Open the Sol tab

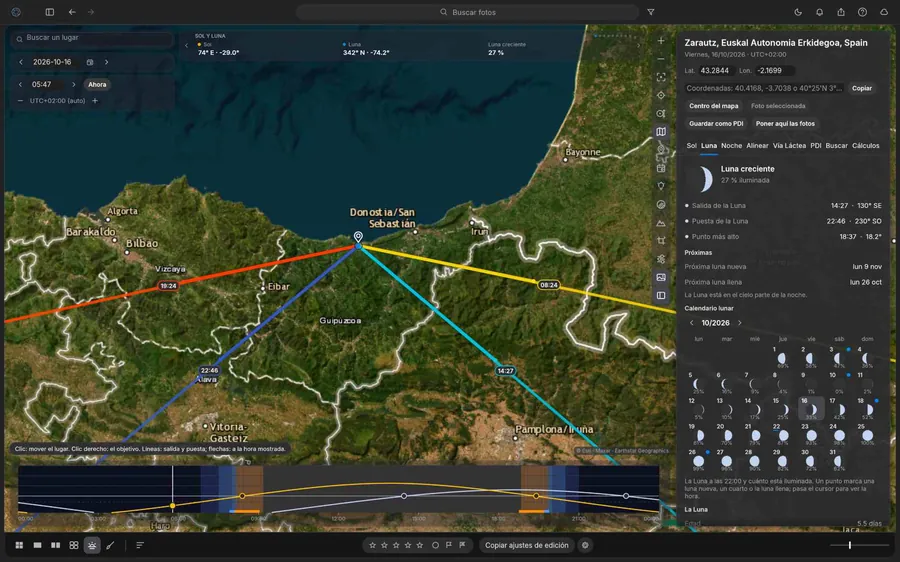pos(691,146)
